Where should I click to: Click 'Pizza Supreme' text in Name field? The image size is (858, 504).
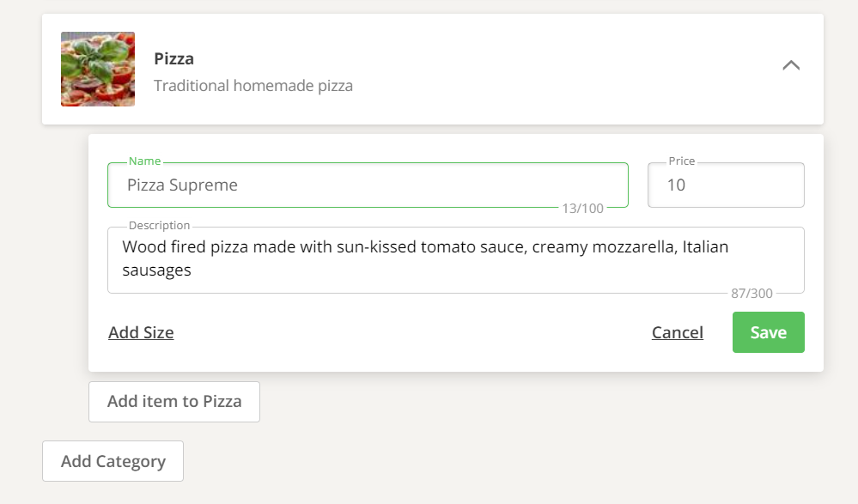(182, 185)
